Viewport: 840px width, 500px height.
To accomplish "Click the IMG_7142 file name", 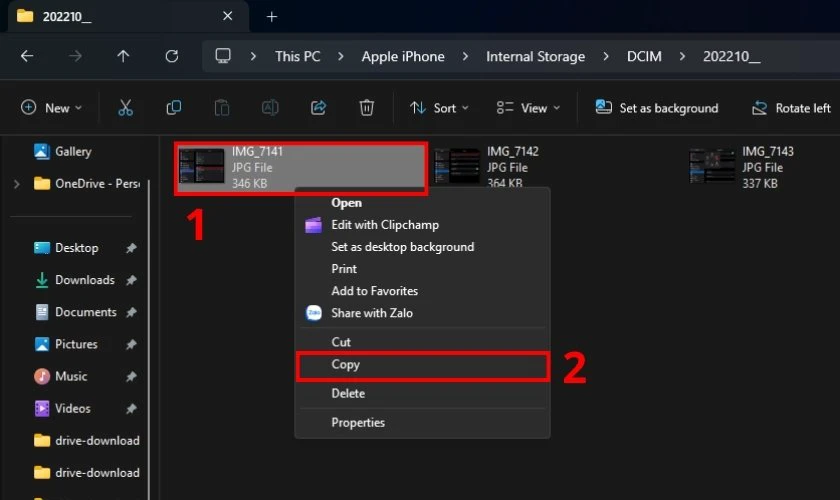I will coord(513,152).
